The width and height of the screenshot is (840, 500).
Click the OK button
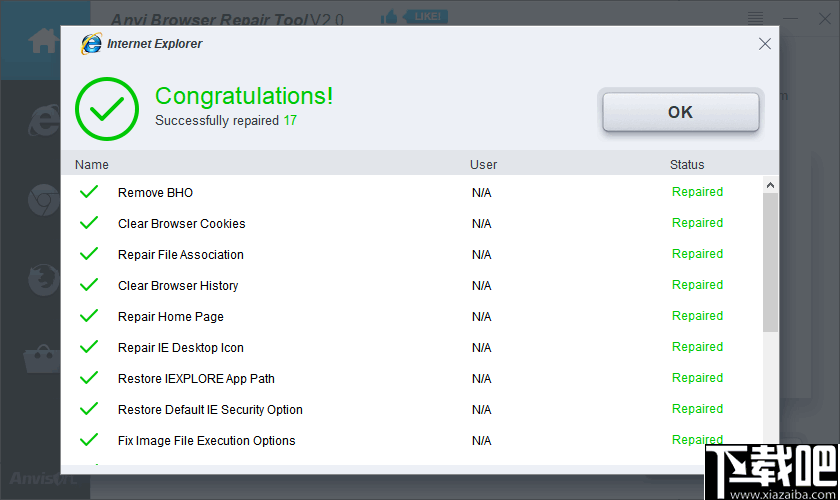[x=680, y=112]
